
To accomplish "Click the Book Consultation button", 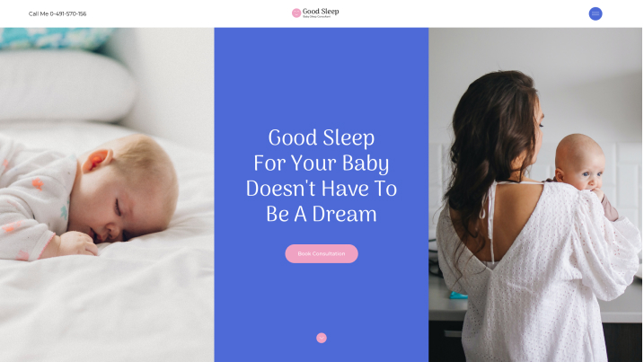I will 322,253.
